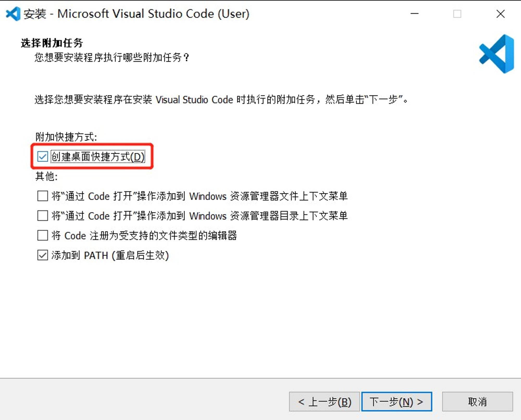Screen dimensions: 521x420
Task: Click the 其他: group label
Action: point(46,176)
